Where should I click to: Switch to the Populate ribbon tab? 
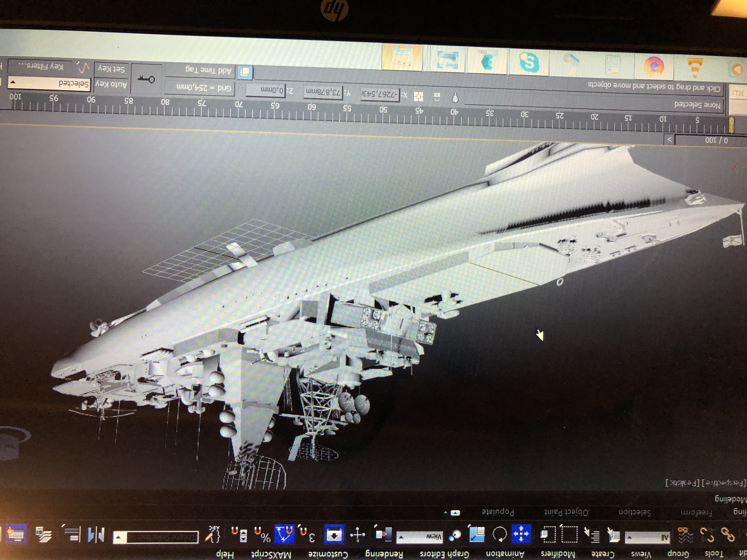(x=498, y=512)
